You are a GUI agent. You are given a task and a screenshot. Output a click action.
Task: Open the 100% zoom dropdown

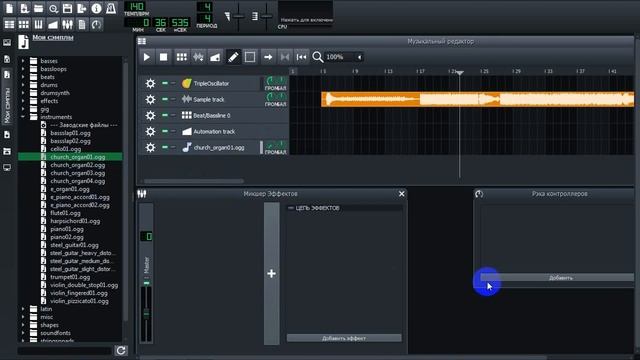click(344, 57)
